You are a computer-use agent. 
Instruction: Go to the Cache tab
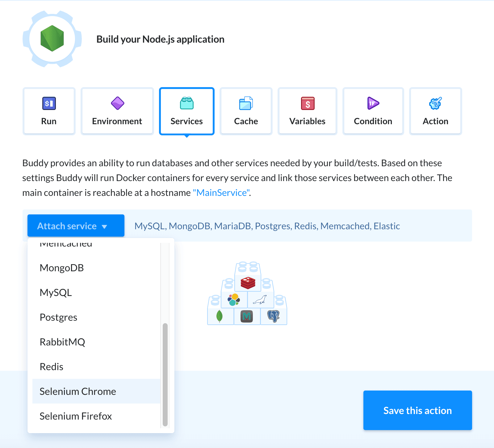pyautogui.click(x=246, y=111)
